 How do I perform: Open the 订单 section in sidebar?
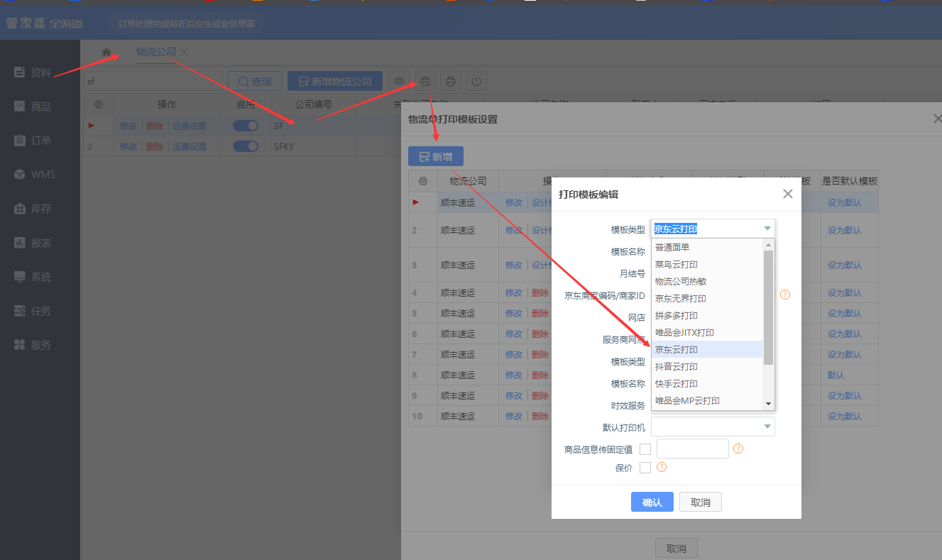(33, 141)
